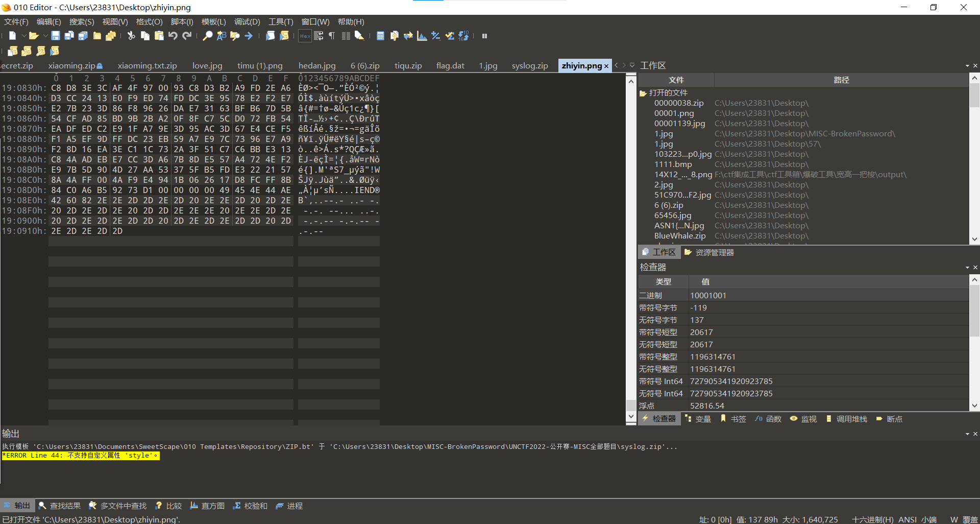
Task: Open Find in Files icon
Action: point(235,36)
